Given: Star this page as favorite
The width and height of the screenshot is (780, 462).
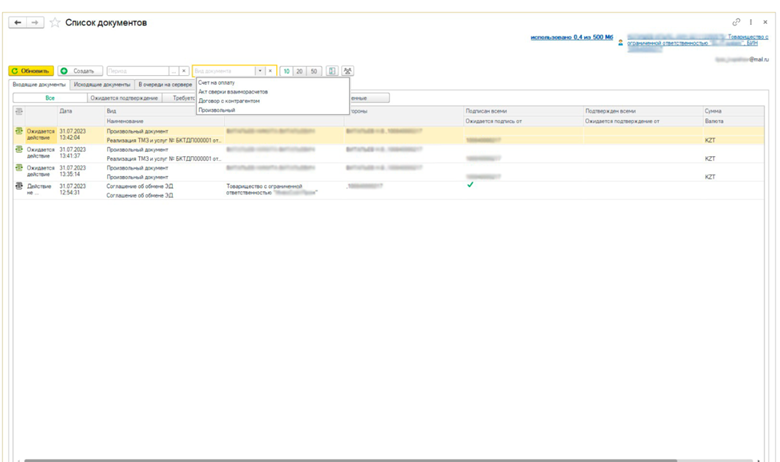Looking at the screenshot, I should (54, 22).
